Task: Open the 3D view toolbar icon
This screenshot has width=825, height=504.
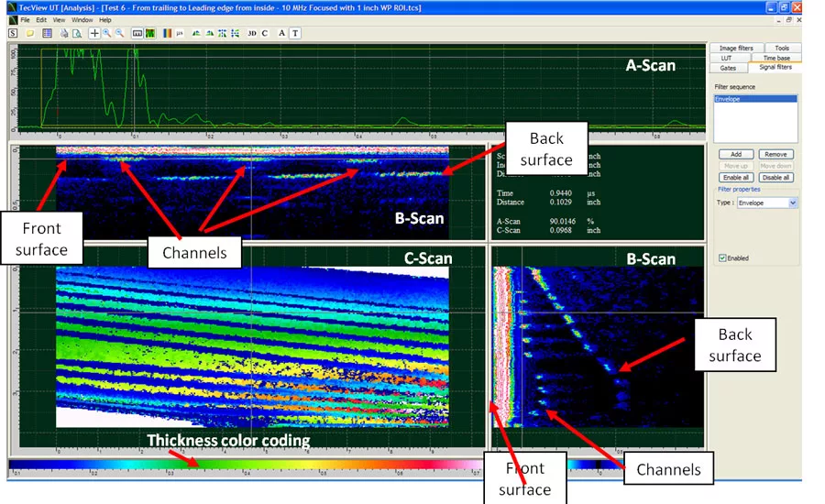Action: click(252, 33)
